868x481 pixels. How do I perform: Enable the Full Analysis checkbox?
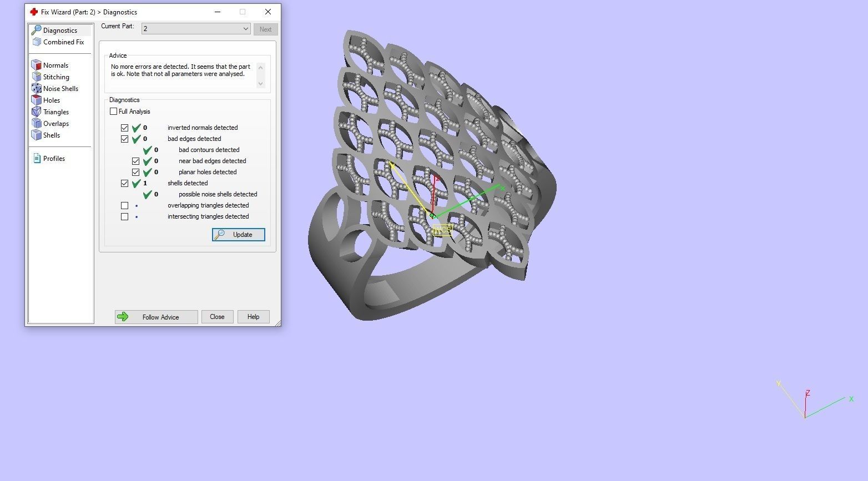(114, 112)
